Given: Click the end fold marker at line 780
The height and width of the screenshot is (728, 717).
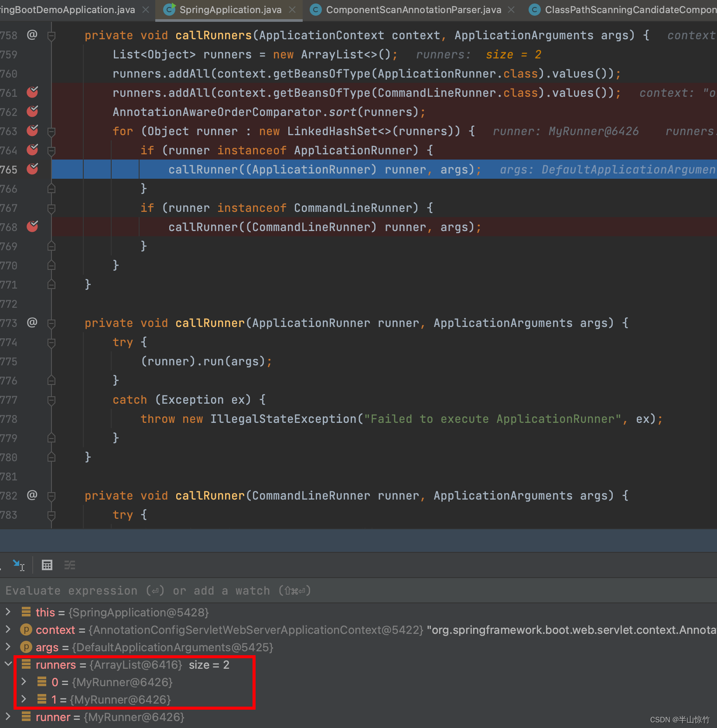Looking at the screenshot, I should coord(51,458).
